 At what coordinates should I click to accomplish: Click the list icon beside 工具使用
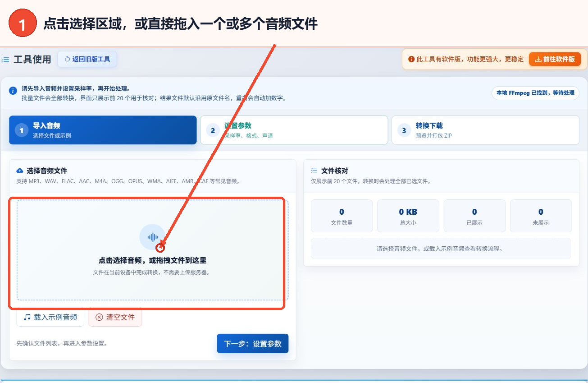pos(5,60)
